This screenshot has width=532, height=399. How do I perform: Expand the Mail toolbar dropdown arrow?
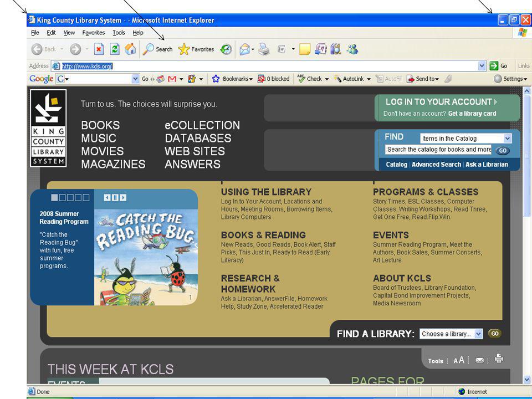[x=253, y=49]
